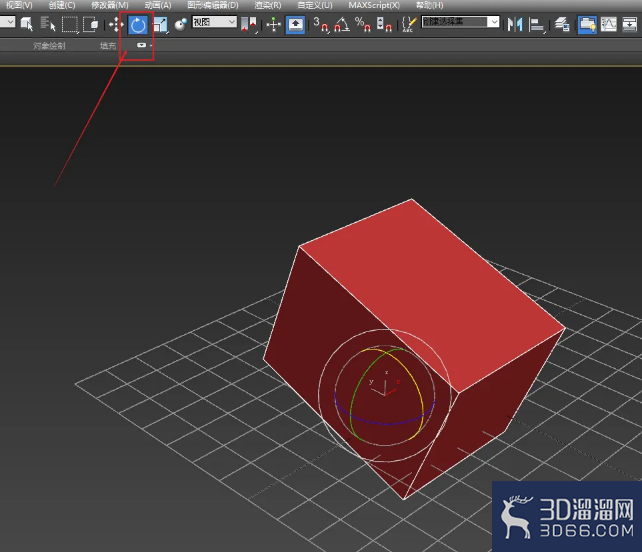
Task: Toggle Window/Crossing selection mode
Action: (90, 25)
